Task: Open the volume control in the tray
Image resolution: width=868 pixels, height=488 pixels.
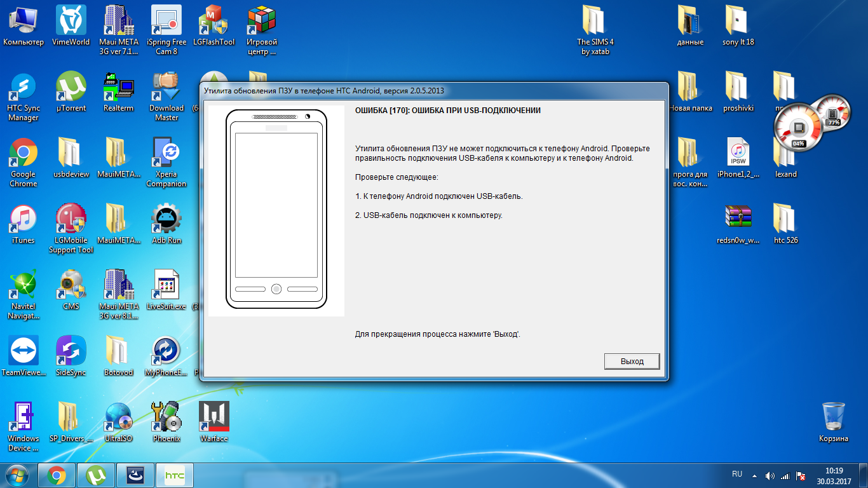Action: (771, 475)
